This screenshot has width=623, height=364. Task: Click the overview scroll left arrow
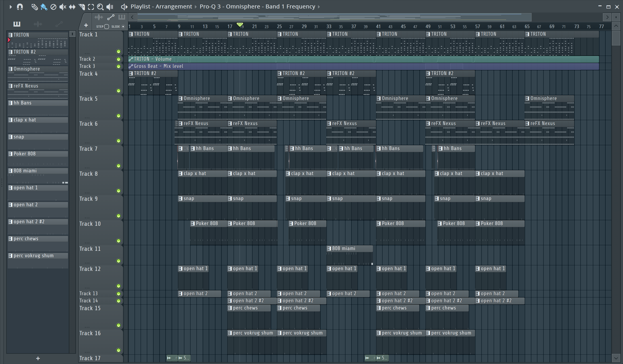pyautogui.click(x=132, y=17)
